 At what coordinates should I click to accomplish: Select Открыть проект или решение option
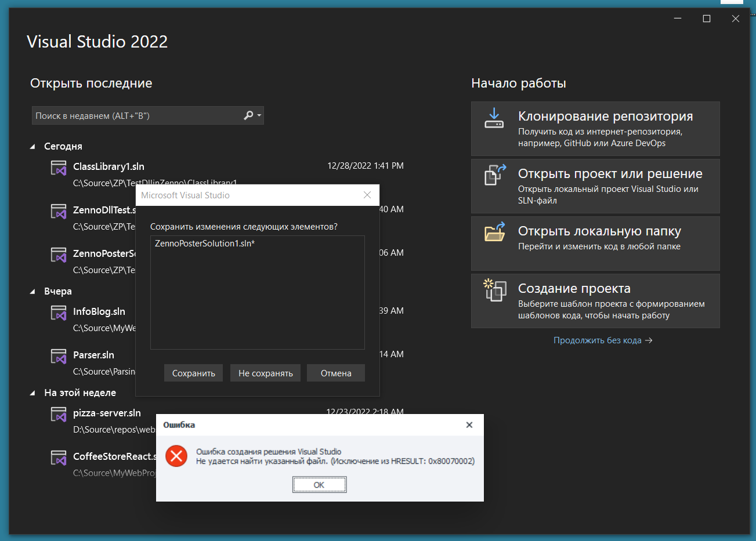coord(595,186)
